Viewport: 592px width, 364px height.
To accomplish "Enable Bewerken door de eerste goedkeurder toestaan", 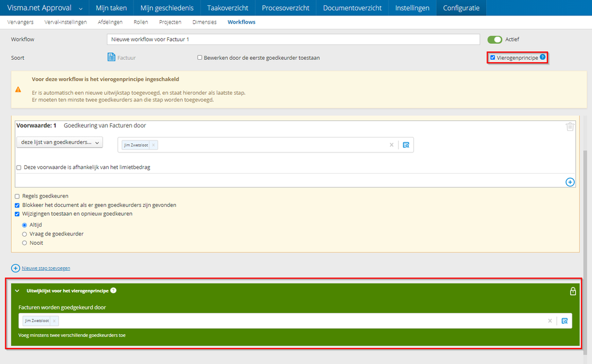I will (200, 58).
